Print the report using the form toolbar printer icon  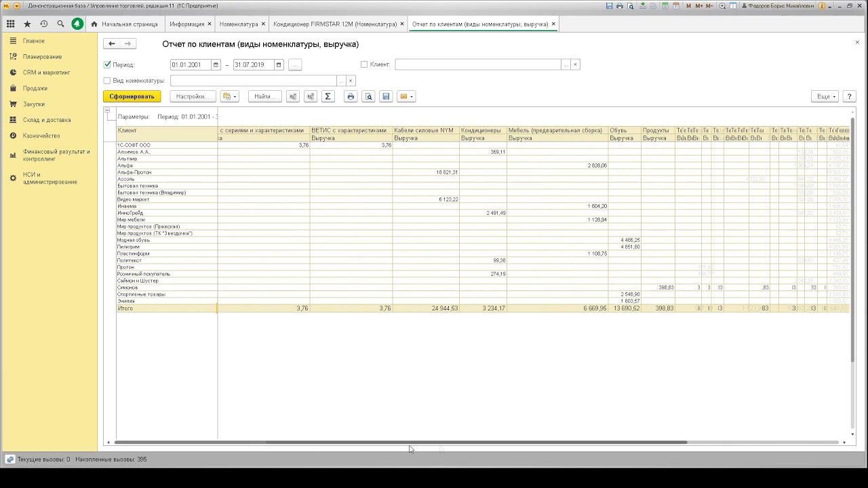pos(351,96)
